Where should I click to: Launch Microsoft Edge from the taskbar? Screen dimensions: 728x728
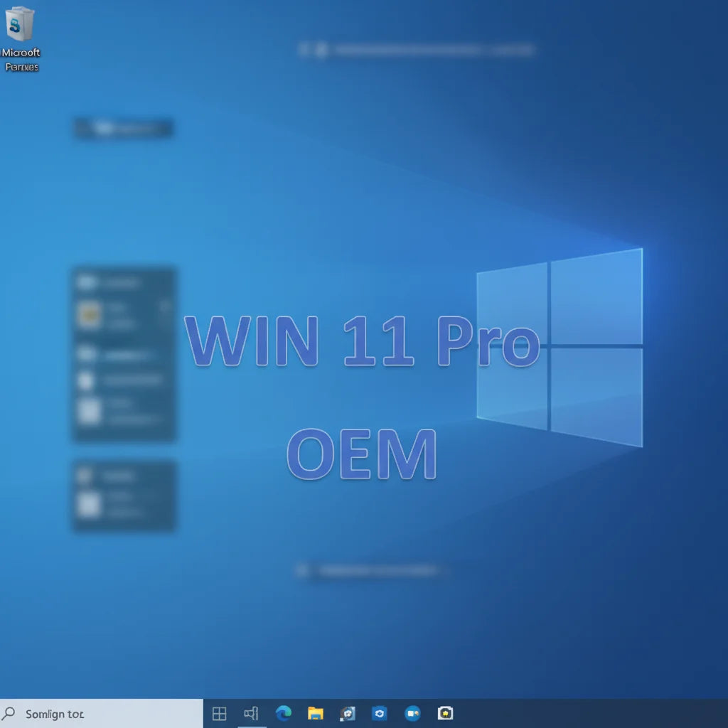(x=283, y=712)
